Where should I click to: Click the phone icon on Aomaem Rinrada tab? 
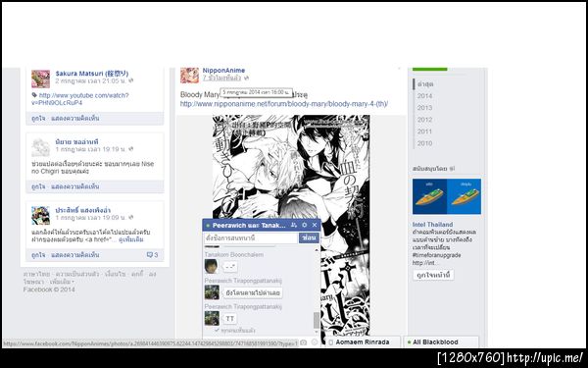pos(331,342)
